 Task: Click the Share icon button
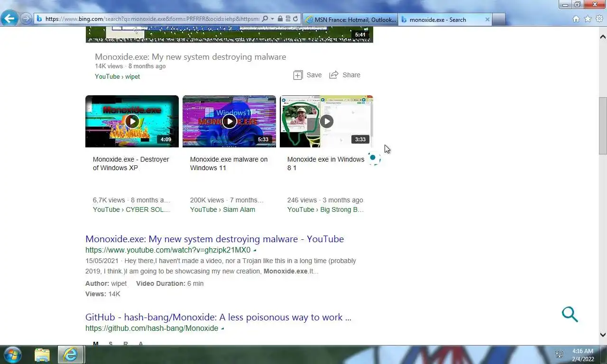[x=345, y=75]
